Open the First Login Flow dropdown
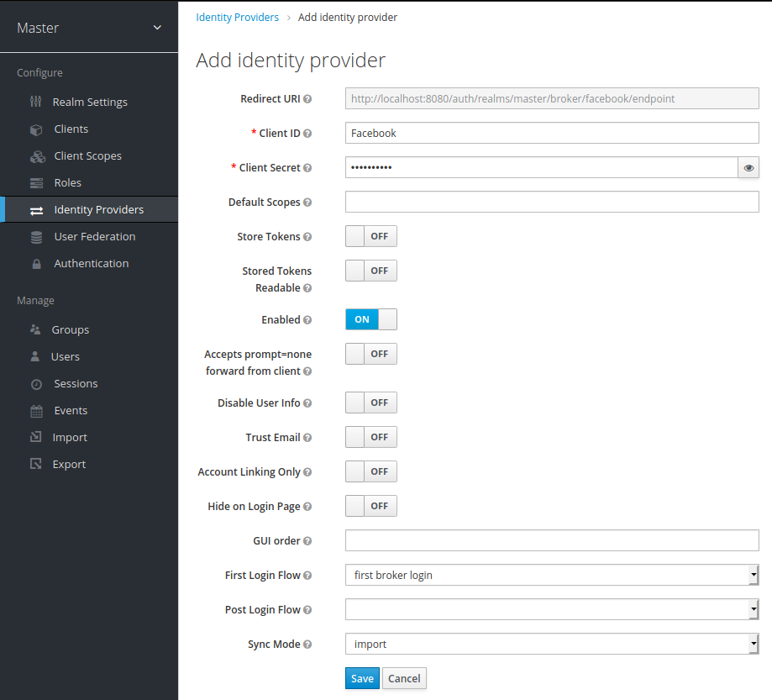 pyautogui.click(x=552, y=575)
